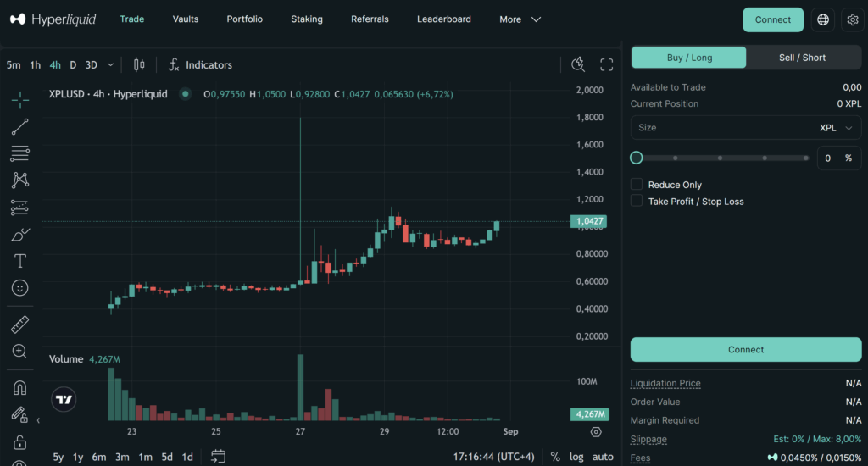Open the chart timezone 17:16:44 (UTC+4) menu
The image size is (868, 466).
pyautogui.click(x=494, y=457)
